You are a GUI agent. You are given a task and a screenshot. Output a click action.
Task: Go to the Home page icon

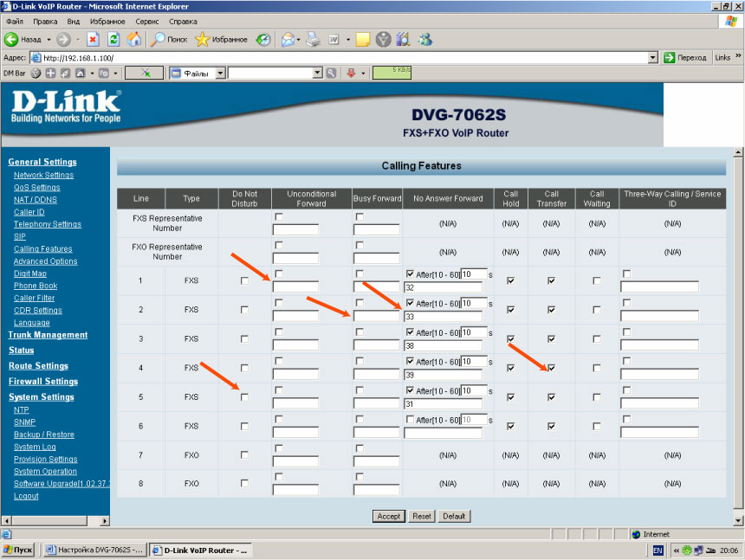133,39
